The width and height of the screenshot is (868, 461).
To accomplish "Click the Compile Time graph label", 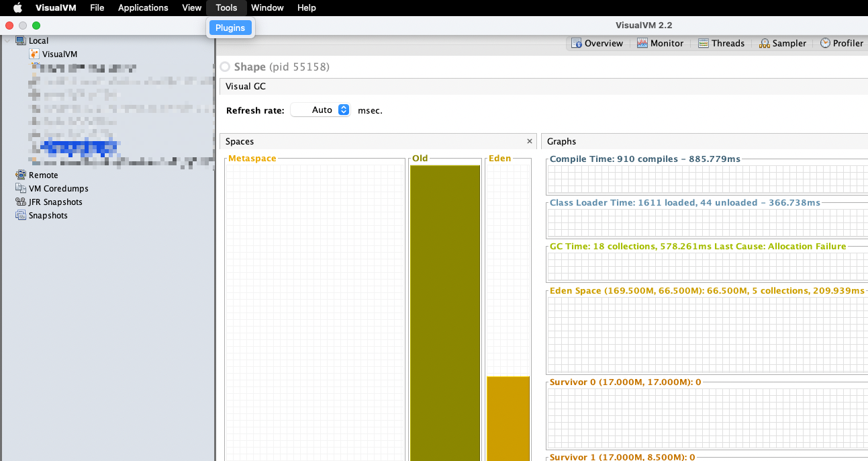I will (645, 159).
